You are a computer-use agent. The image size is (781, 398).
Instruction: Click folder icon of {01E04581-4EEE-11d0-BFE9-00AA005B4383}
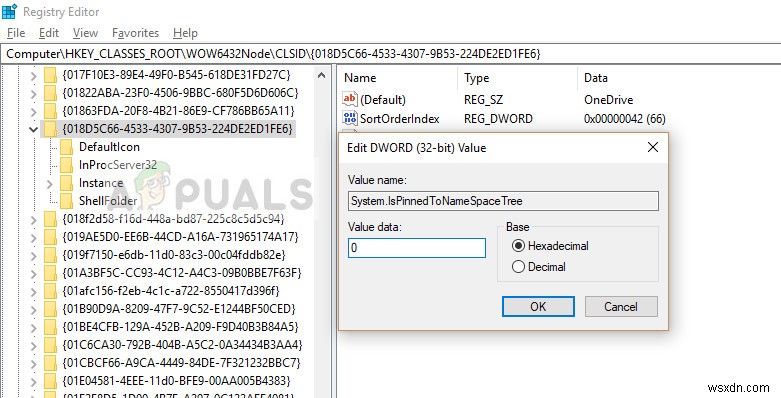click(x=50, y=381)
